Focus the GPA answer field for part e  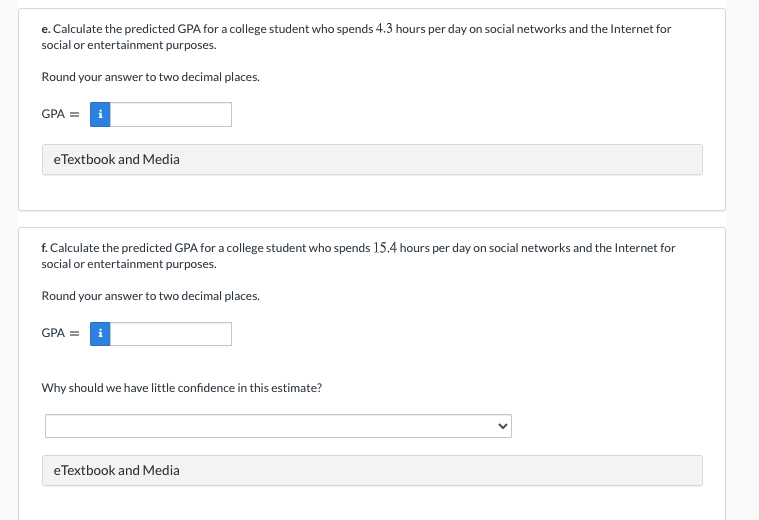(x=171, y=114)
